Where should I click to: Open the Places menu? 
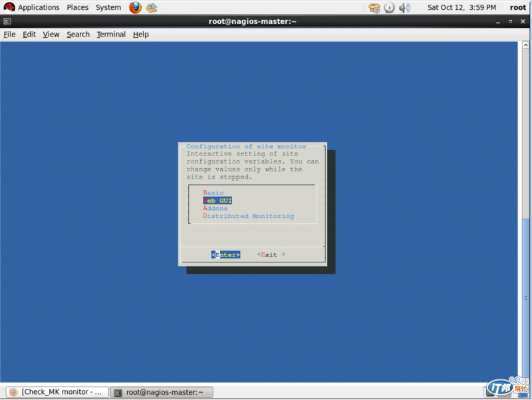(x=77, y=7)
